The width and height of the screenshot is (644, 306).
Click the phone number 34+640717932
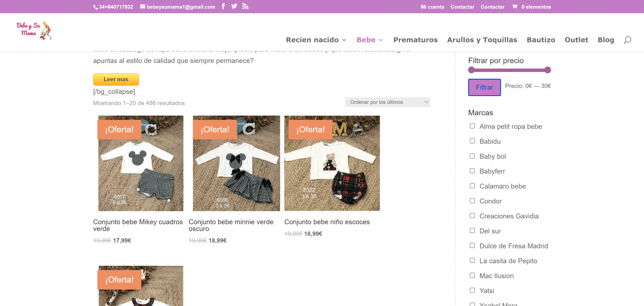(113, 7)
